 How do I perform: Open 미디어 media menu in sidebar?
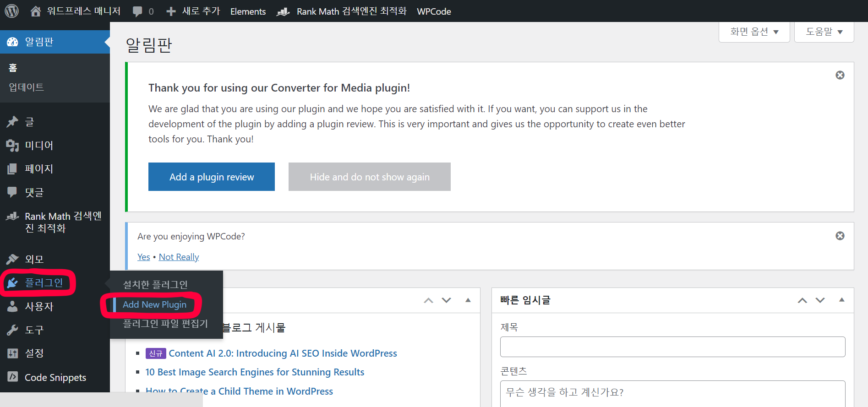(x=39, y=146)
